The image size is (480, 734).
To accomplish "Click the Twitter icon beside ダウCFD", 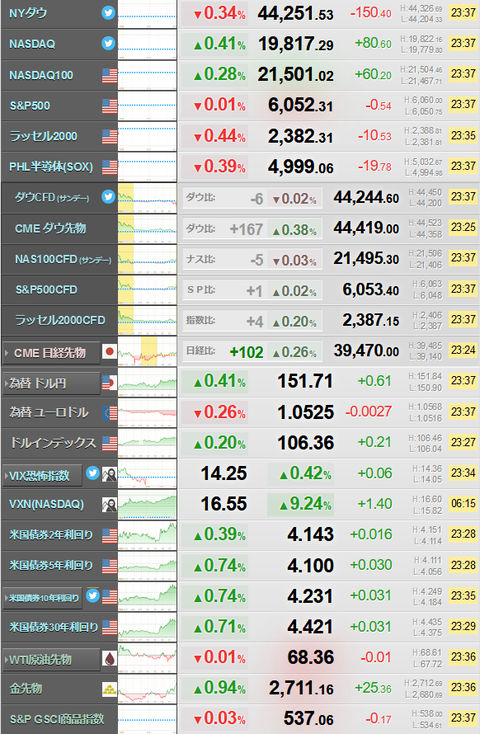I will click(108, 197).
